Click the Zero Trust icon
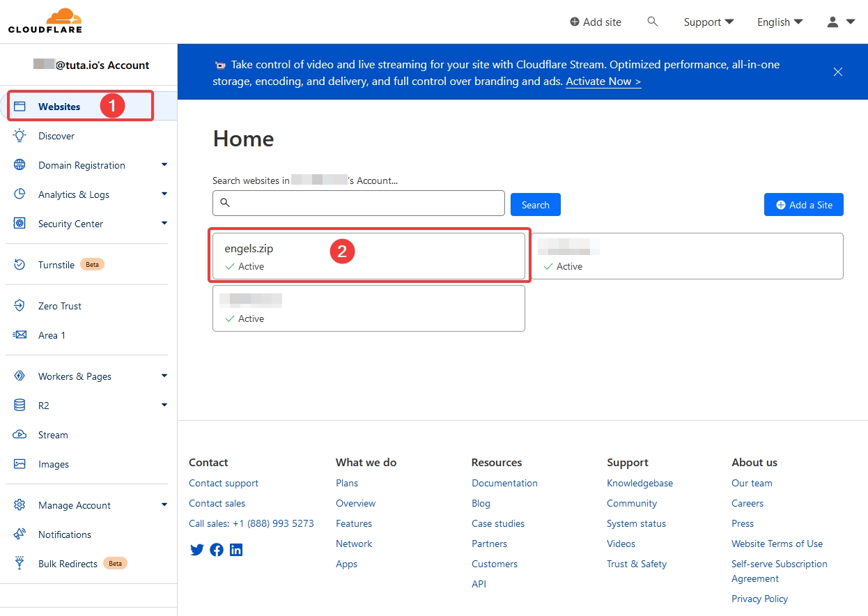Image resolution: width=868 pixels, height=616 pixels. point(20,306)
